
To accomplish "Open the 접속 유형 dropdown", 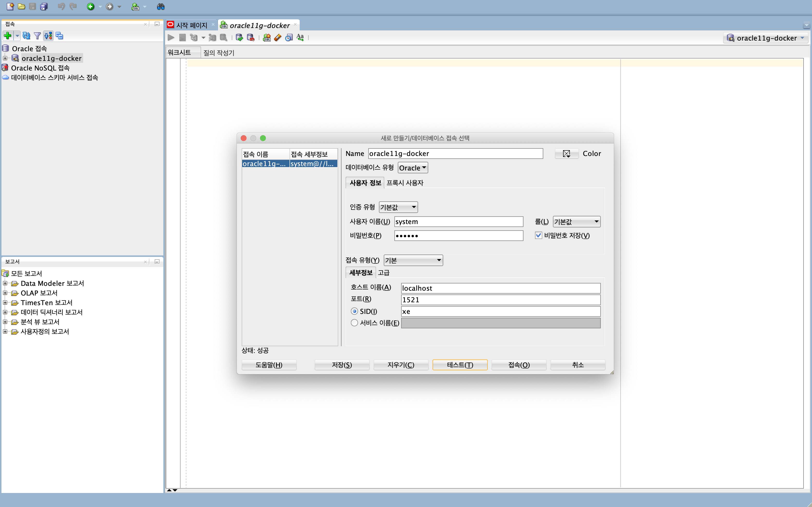I will coord(413,260).
